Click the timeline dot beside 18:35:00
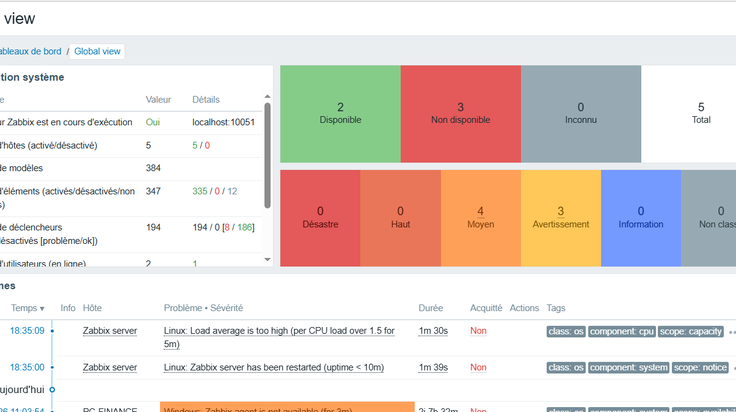The image size is (736, 412). coord(52,367)
